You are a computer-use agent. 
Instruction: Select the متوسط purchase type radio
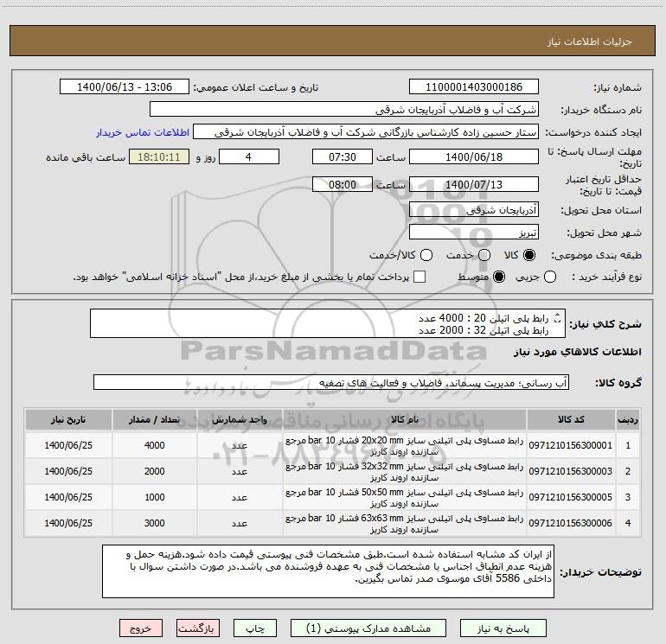[499, 277]
